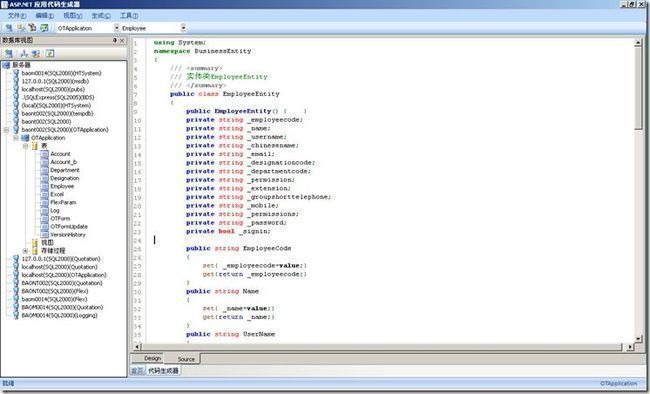
Task: Click the code editor scroll-down arrow
Action: click(638, 339)
